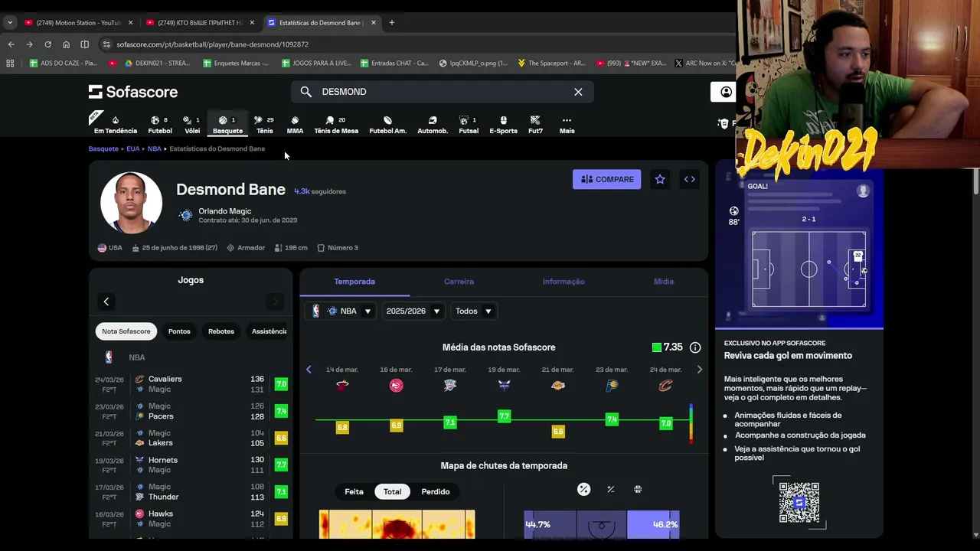Open the Mais more-sports menu
Viewport: 980px width, 551px height.
click(x=567, y=124)
